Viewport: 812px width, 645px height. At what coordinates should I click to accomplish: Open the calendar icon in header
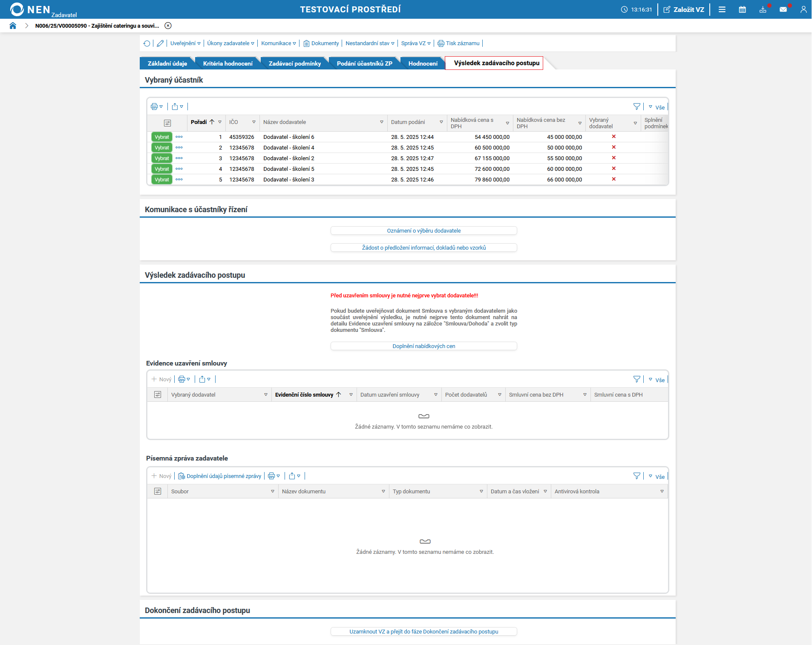pyautogui.click(x=742, y=9)
